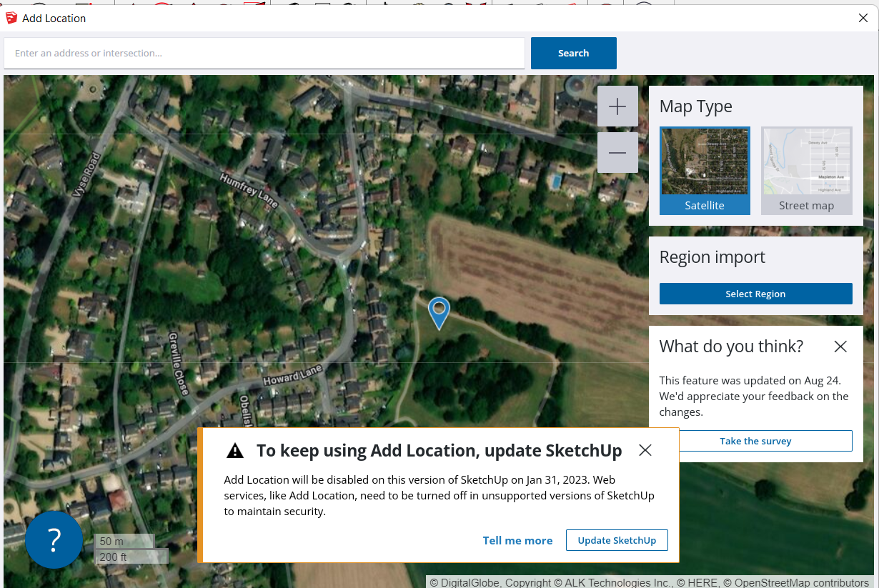
Task: Open the help question mark button
Action: click(54, 540)
